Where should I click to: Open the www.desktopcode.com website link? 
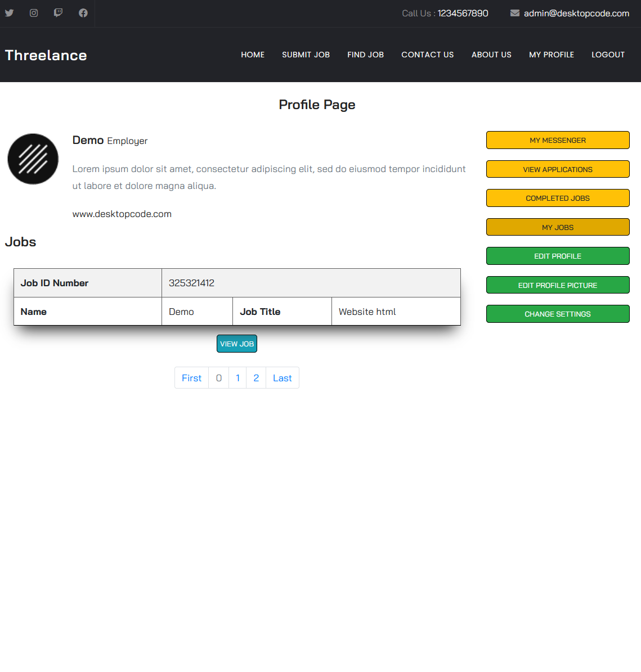122,214
